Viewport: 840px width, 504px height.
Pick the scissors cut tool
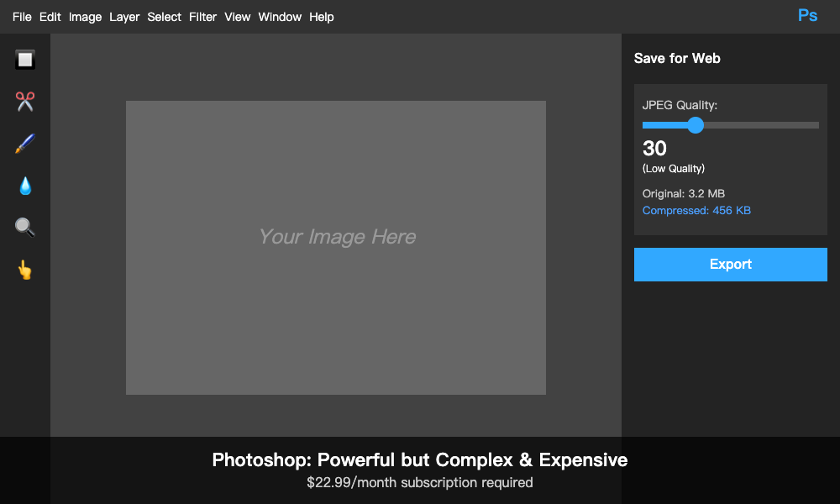25,102
